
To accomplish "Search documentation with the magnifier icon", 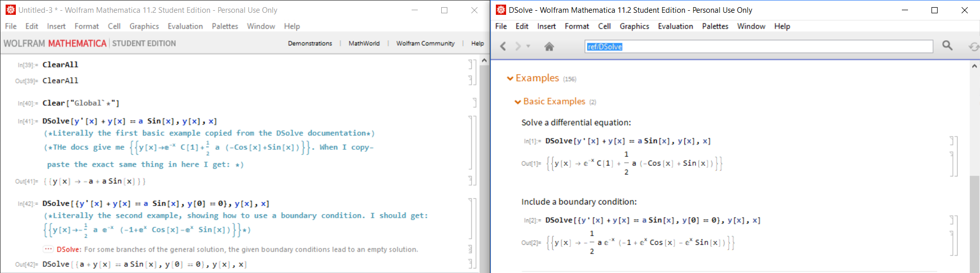I will click(947, 46).
